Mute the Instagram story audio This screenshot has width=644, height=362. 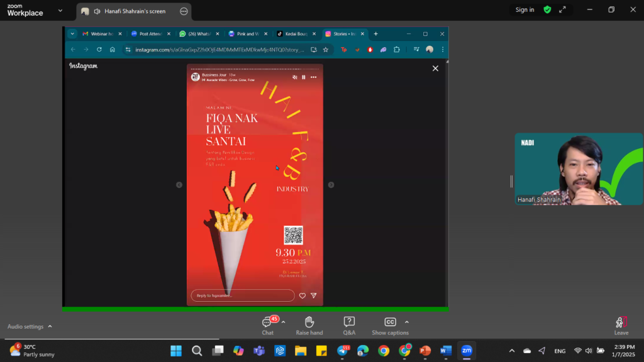coord(294,77)
